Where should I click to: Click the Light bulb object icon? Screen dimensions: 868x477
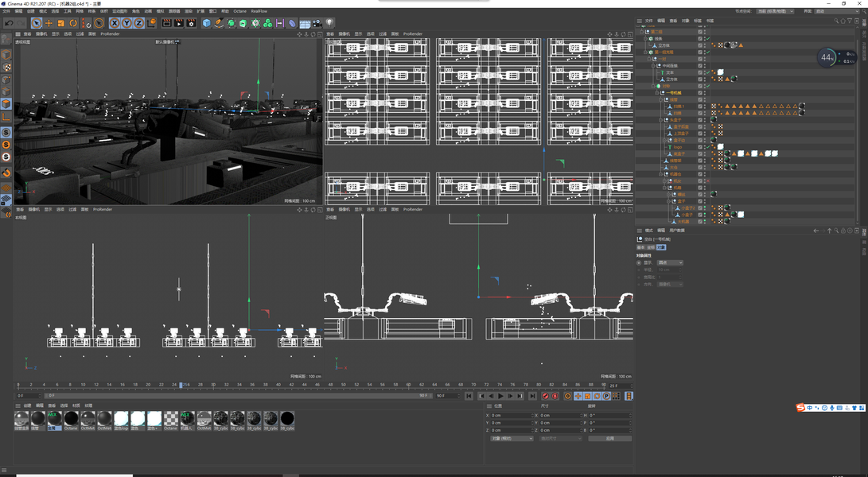pos(329,23)
